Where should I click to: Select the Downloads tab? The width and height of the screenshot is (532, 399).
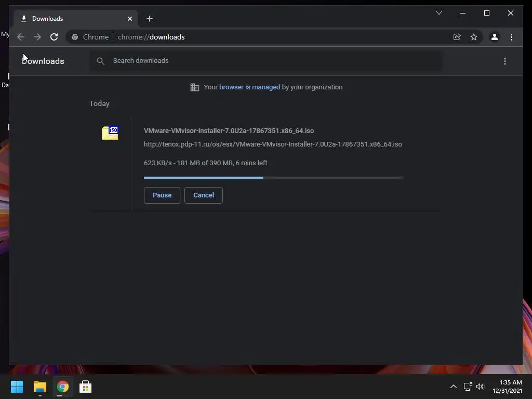point(76,19)
